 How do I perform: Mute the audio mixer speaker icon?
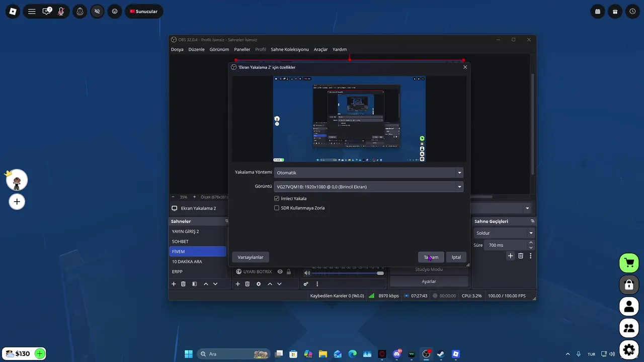(x=308, y=273)
